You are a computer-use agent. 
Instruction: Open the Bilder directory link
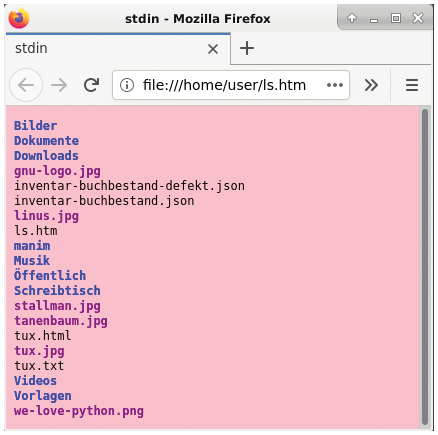tap(35, 126)
